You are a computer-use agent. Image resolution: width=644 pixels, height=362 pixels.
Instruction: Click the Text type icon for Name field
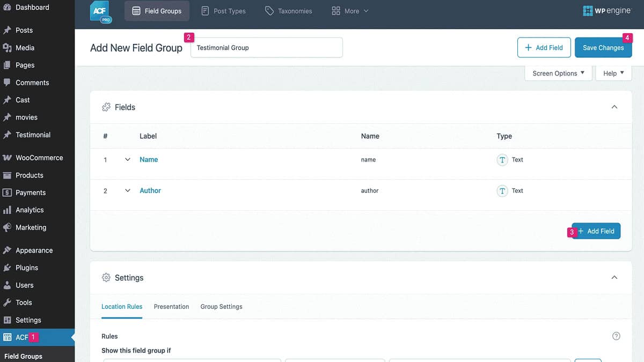pos(502,160)
